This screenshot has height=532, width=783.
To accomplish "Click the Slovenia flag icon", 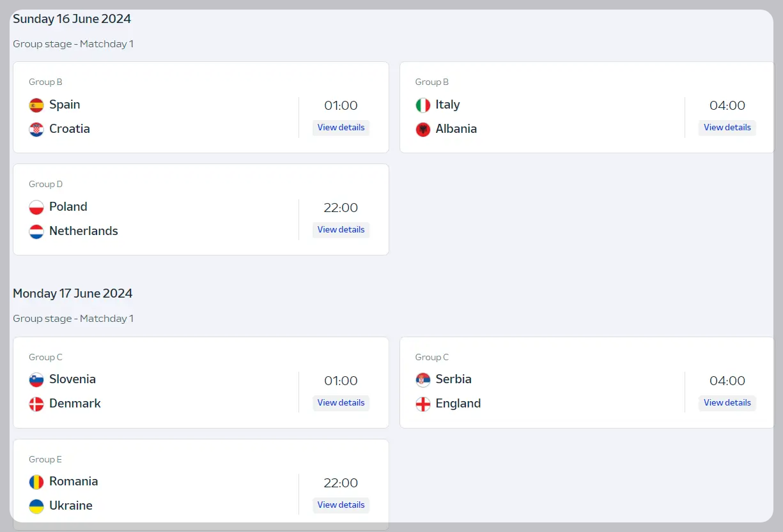I will (x=36, y=380).
